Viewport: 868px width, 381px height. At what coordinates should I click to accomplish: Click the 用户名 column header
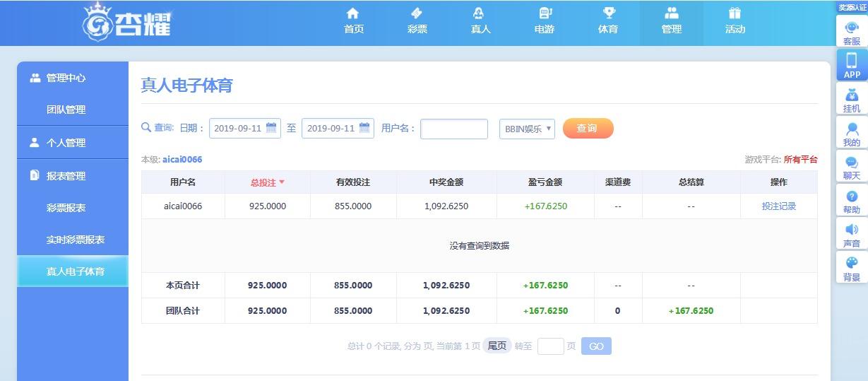(x=183, y=182)
